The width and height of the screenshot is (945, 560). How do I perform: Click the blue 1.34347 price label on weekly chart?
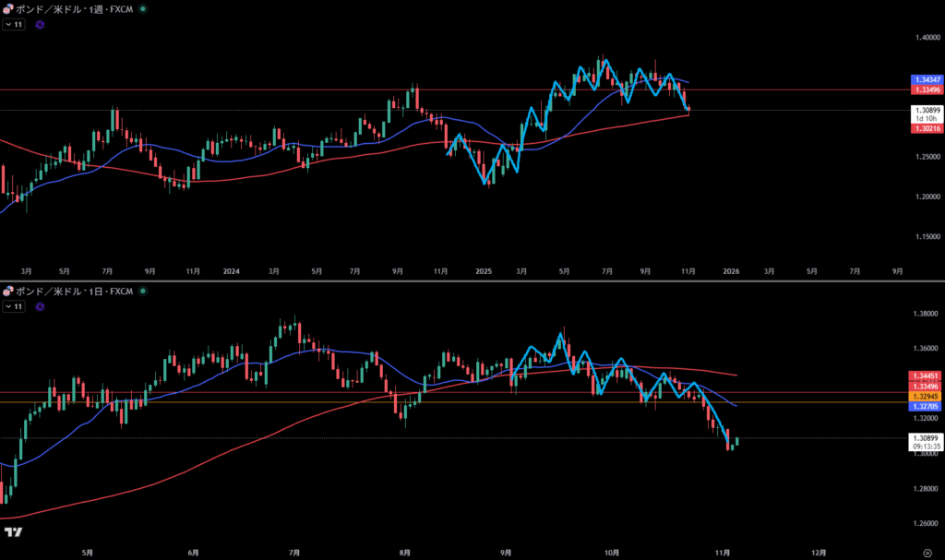tap(926, 80)
